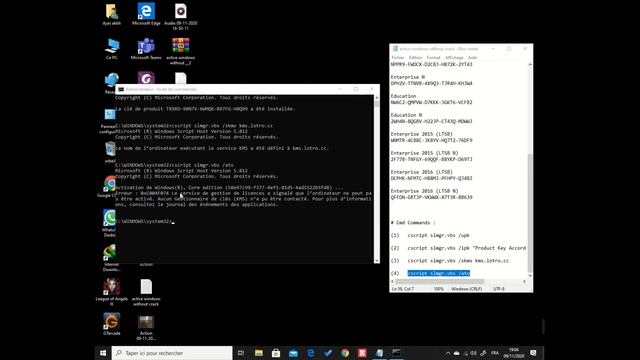Select the user folder icon on desktop
Image resolution: width=640 pixels, height=360 pixels.
point(111,15)
